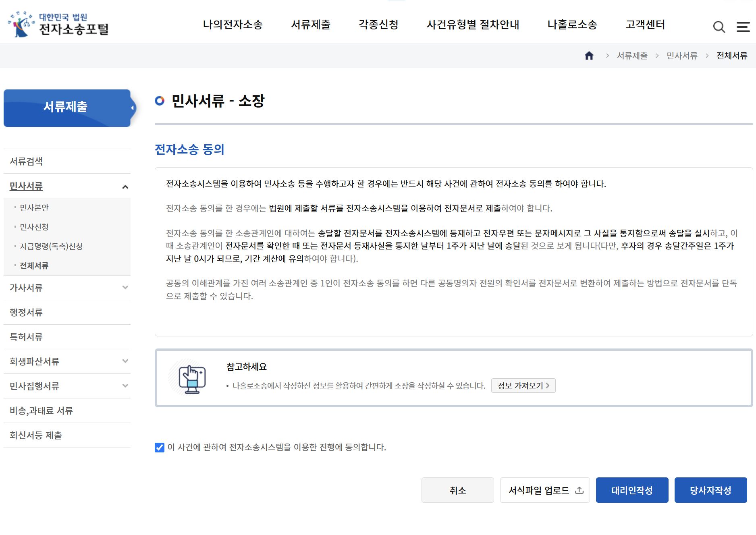Toggle the 전자소송 동의 agreement checkbox

(x=160, y=447)
